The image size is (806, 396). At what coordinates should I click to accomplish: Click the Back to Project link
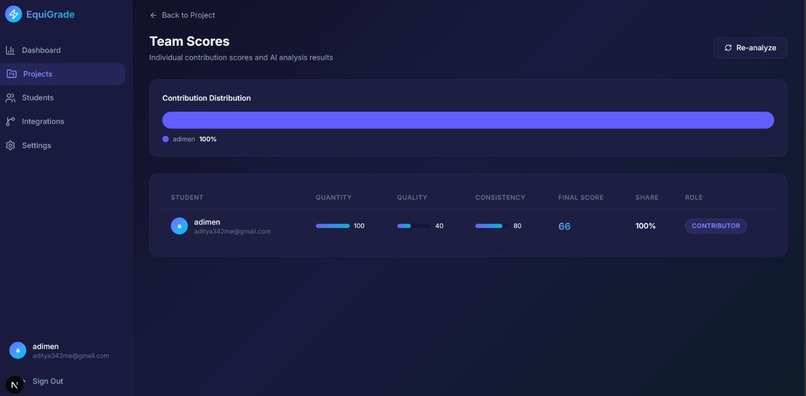(x=182, y=15)
